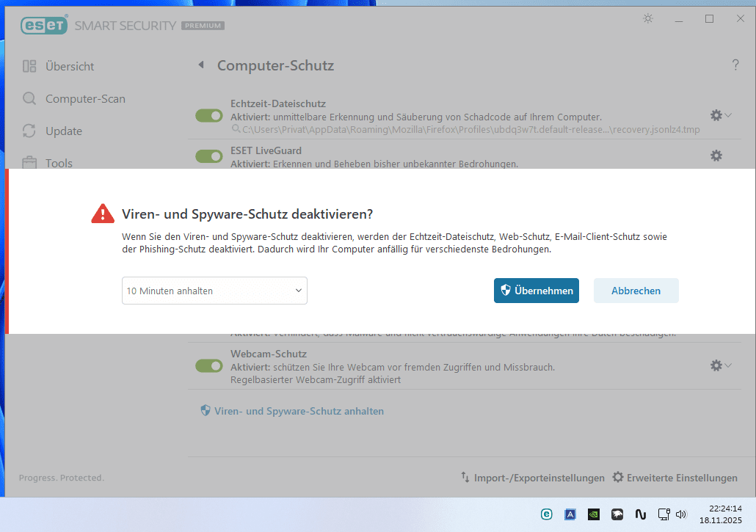The image size is (756, 532).
Task: Click the 'Regelbasierter Webcam-Zugriff aktiviert' text
Action: (316, 379)
